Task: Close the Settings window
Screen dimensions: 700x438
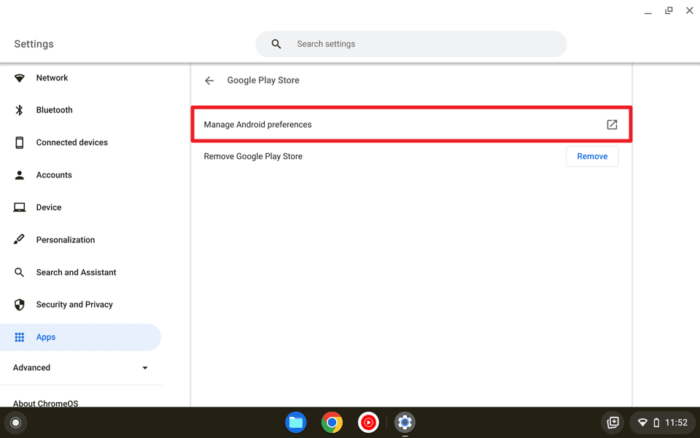Action: point(689,10)
